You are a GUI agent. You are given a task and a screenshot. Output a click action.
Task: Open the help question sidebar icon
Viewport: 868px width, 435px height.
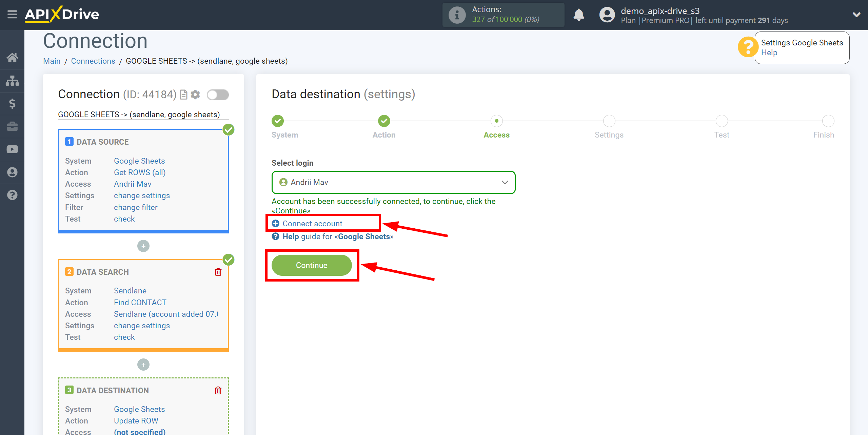pyautogui.click(x=12, y=195)
